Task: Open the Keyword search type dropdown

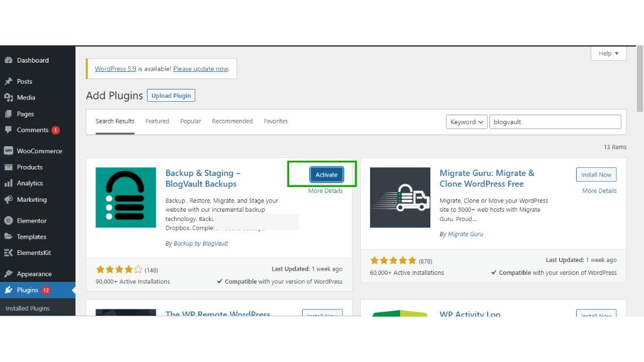Action: 467,122
